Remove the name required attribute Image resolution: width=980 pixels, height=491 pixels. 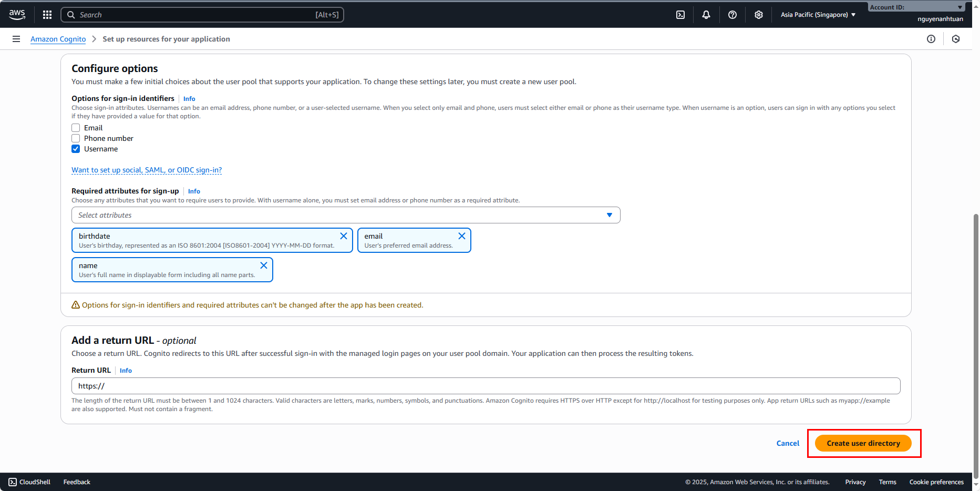[x=264, y=265]
